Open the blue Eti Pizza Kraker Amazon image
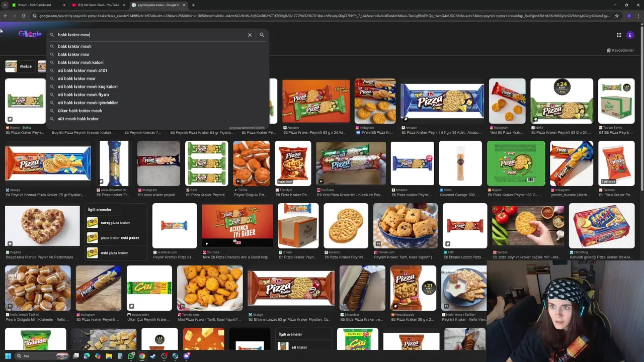The image size is (644, 362). point(442,101)
